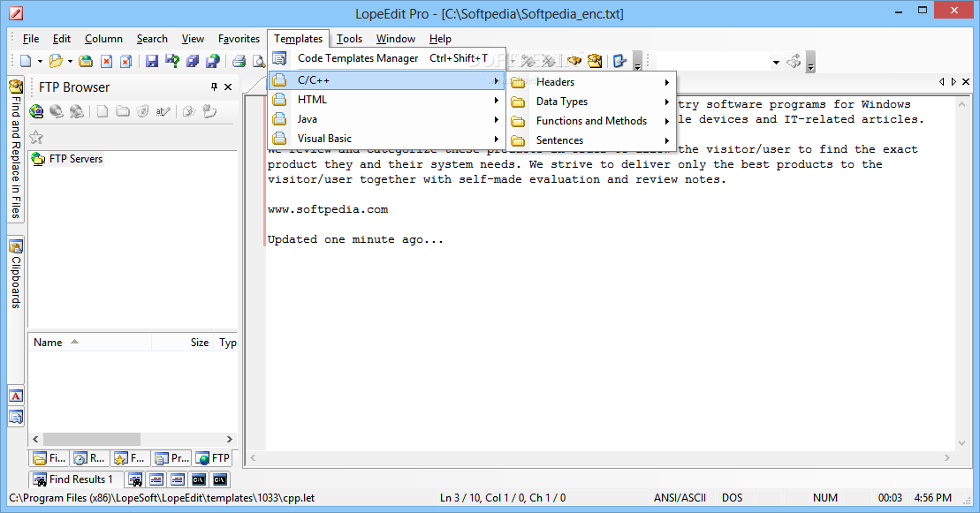Click the Save As icon with question mark
980x513 pixels.
(172, 61)
